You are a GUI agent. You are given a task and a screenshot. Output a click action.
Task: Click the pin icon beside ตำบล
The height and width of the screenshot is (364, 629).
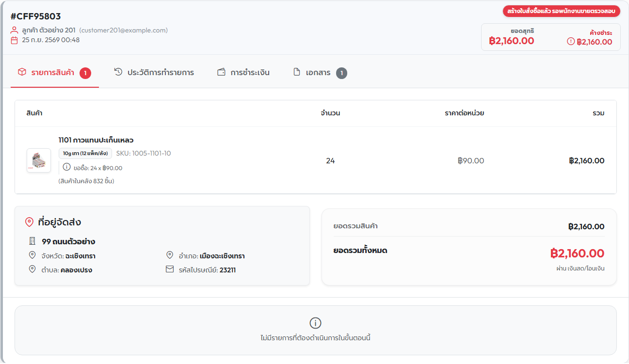click(x=32, y=269)
